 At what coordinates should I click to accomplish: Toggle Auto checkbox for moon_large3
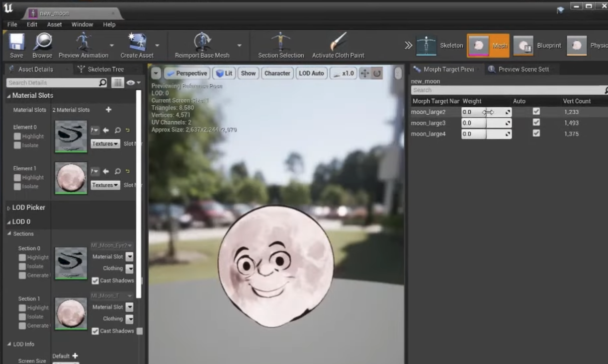(x=536, y=122)
